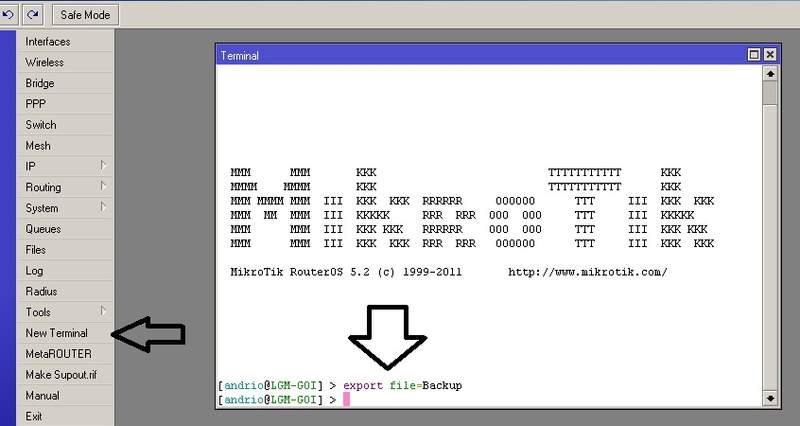Click the http://www.mikrotik.com/ text
800x426 pixels.
point(588,272)
